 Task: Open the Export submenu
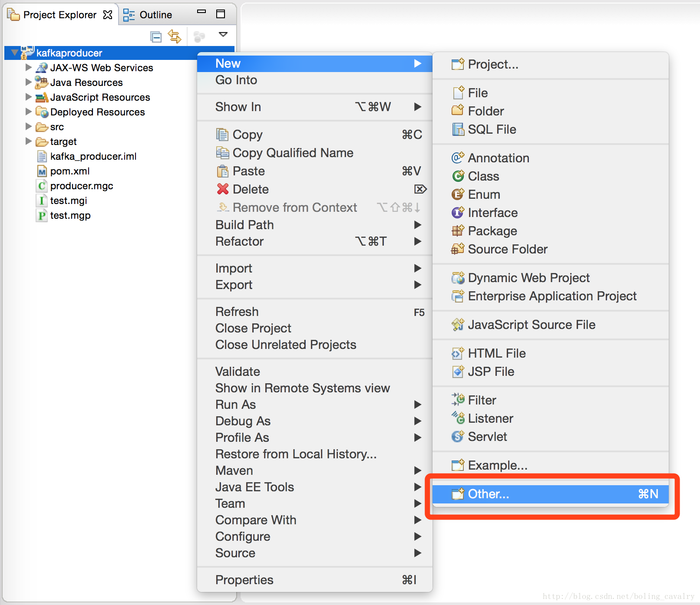(315, 285)
